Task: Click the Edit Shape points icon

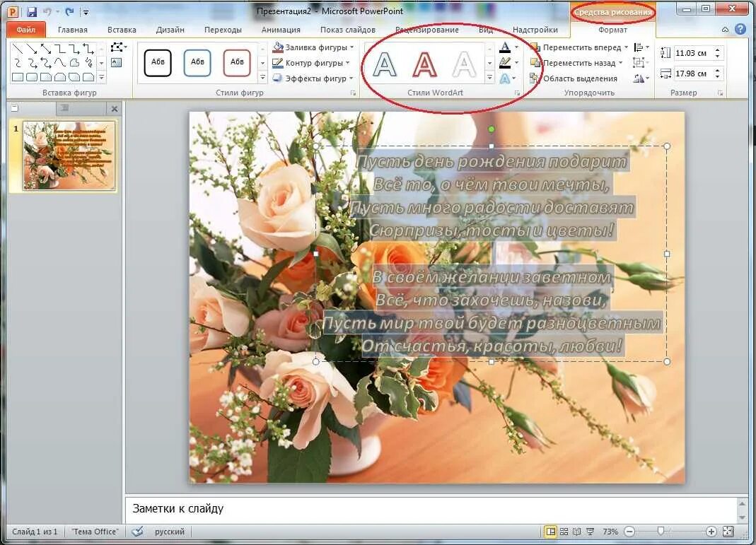Action: pyautogui.click(x=117, y=47)
